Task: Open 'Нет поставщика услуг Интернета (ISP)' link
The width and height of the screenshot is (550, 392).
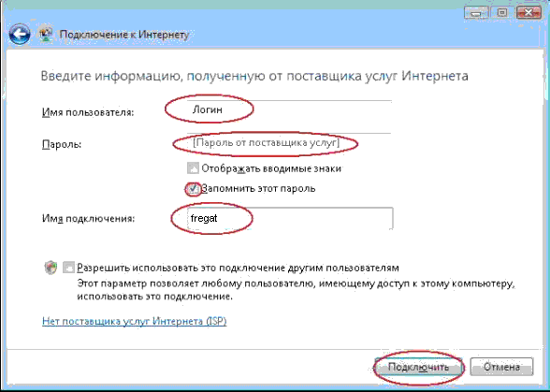Action: [x=135, y=321]
